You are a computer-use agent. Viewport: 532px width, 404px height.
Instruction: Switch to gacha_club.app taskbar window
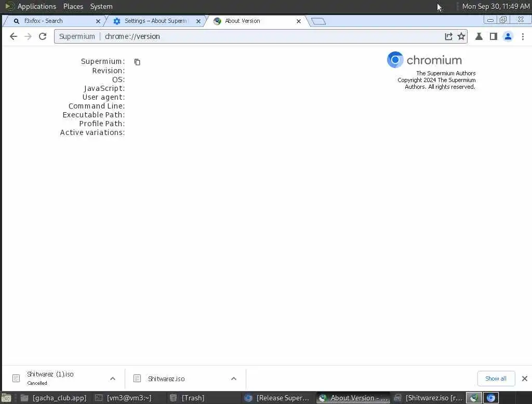tap(54, 398)
